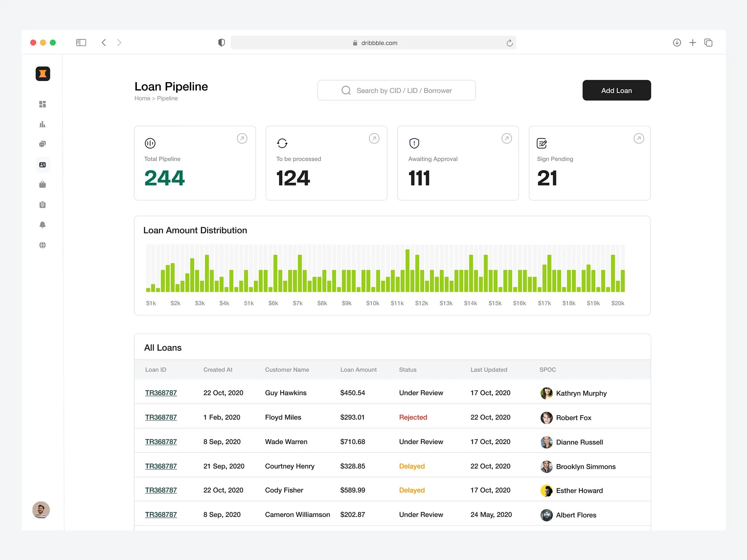Expand the Total Pipeline card arrow

point(242,139)
